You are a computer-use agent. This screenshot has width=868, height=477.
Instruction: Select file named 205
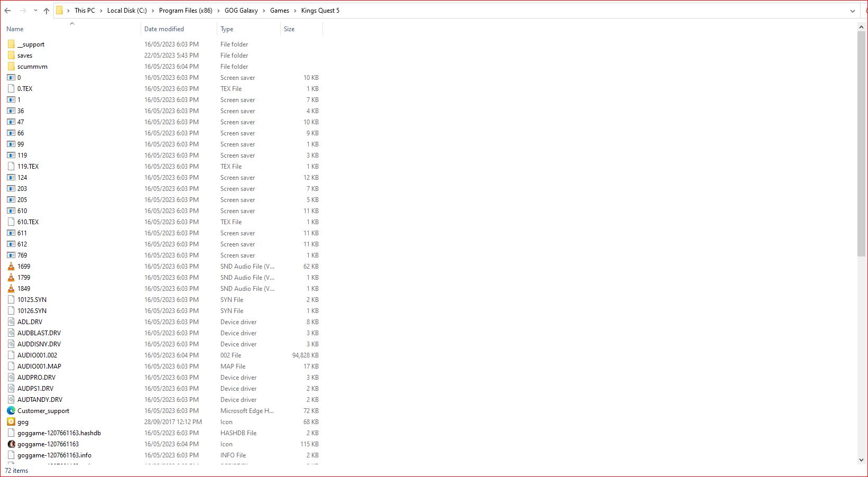22,200
